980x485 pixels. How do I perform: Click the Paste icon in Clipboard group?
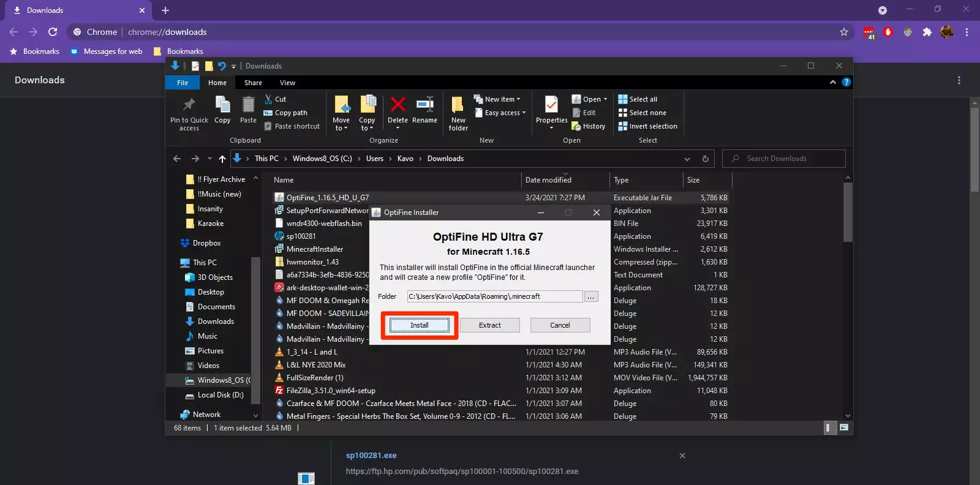tap(248, 106)
